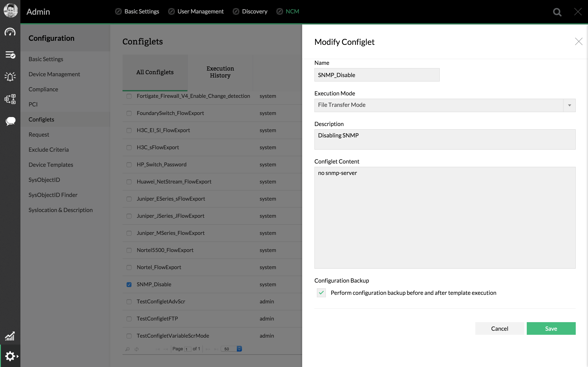Click the Cancel button
Screen dimensions: 588x367
[499, 329]
